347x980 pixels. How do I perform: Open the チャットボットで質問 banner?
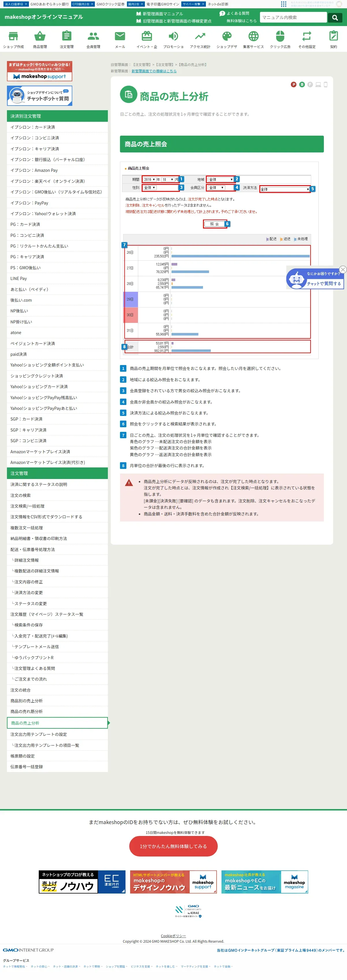click(x=40, y=95)
